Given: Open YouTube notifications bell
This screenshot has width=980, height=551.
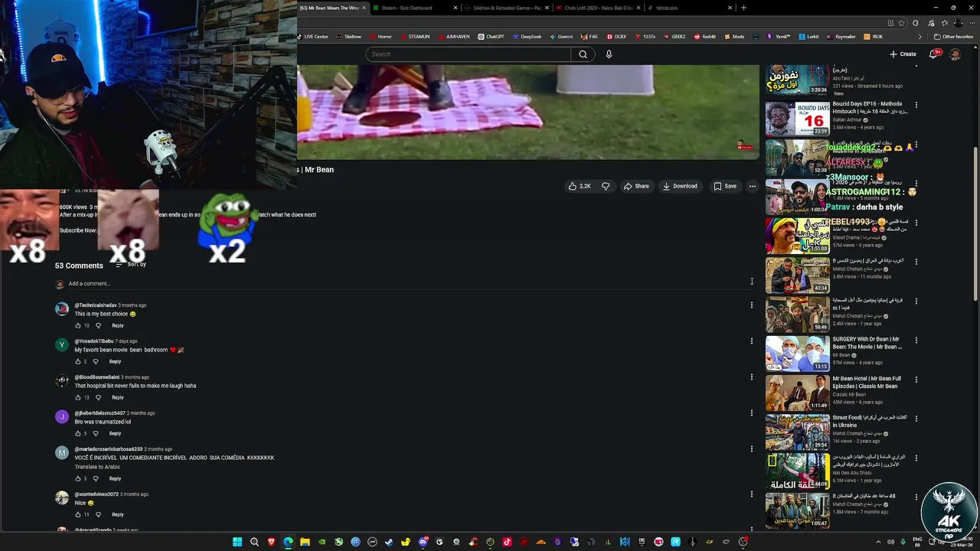Looking at the screenshot, I should pyautogui.click(x=934, y=54).
